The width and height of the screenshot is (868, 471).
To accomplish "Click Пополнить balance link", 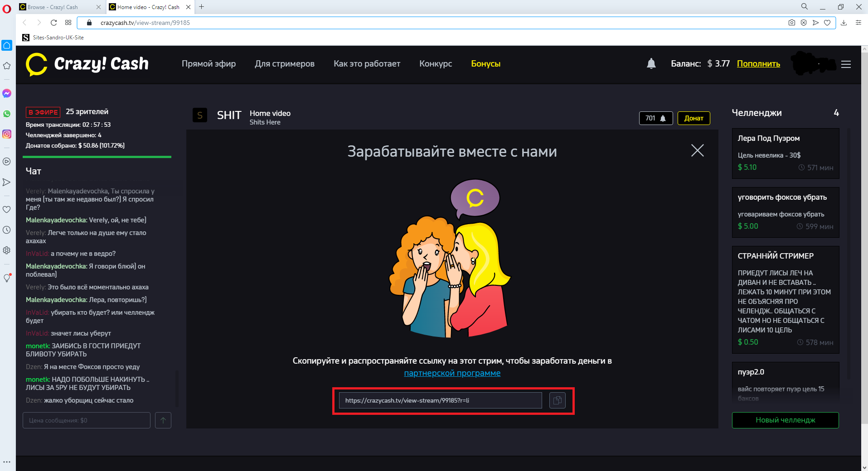I will [x=758, y=64].
